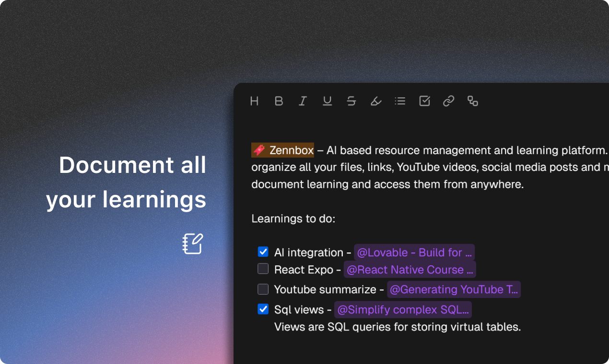This screenshot has height=364, width=609.
Task: Click the underline formatting icon
Action: (327, 101)
